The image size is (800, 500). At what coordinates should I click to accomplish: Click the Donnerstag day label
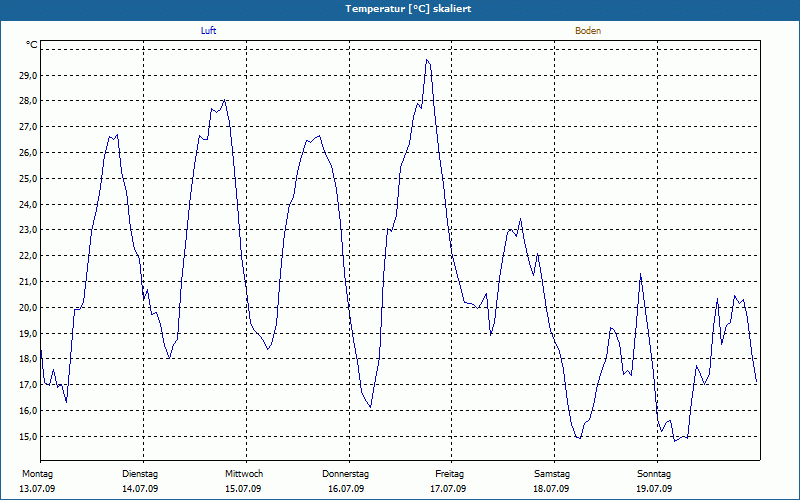click(x=345, y=474)
